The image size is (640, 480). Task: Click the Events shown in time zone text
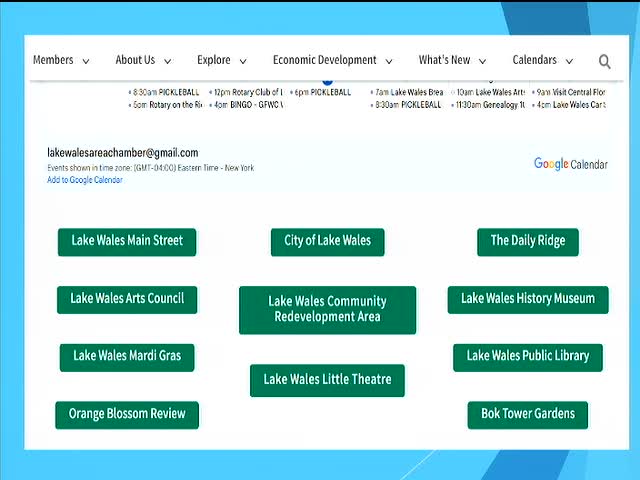[150, 168]
